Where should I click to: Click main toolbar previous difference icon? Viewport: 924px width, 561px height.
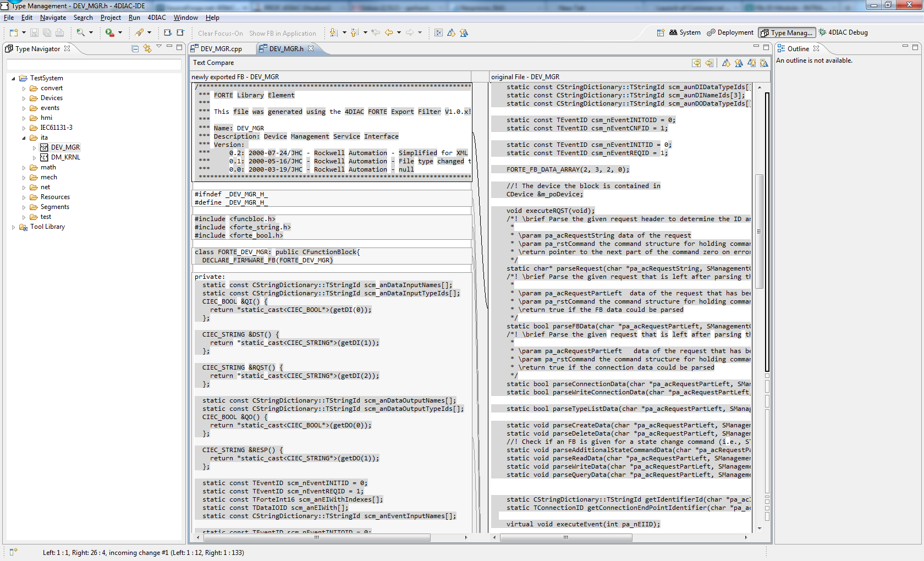coord(464,33)
